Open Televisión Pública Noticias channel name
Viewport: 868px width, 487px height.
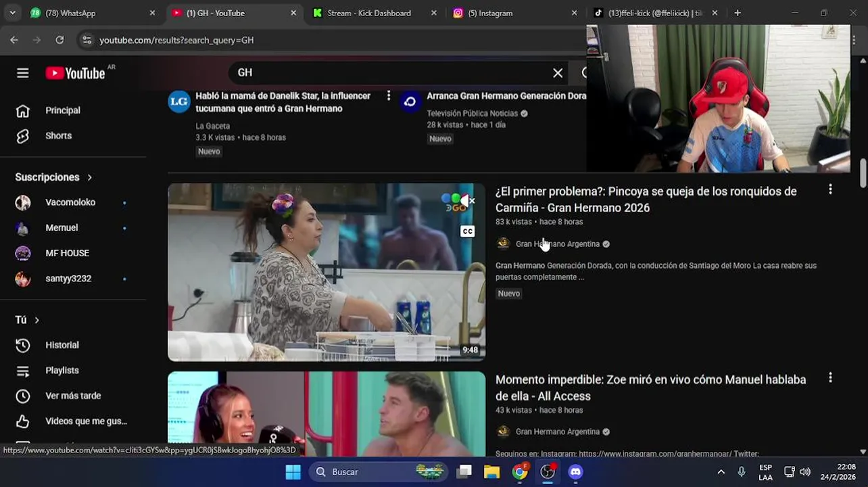point(472,114)
